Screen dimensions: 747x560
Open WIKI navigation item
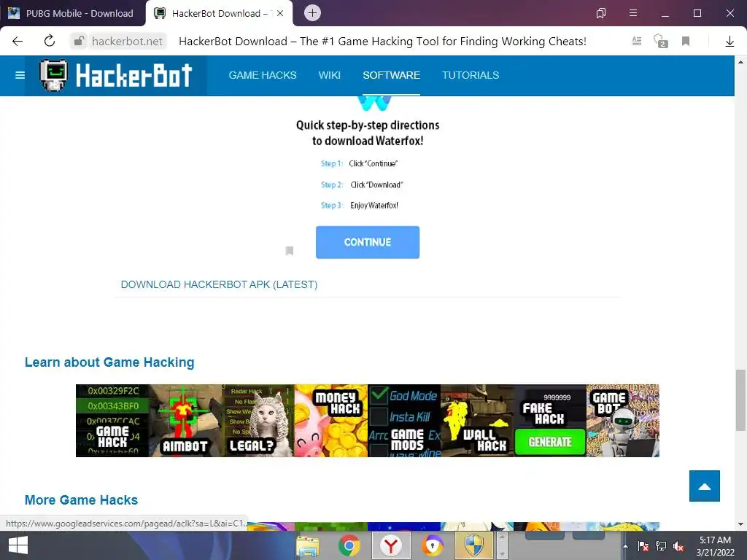pyautogui.click(x=329, y=75)
